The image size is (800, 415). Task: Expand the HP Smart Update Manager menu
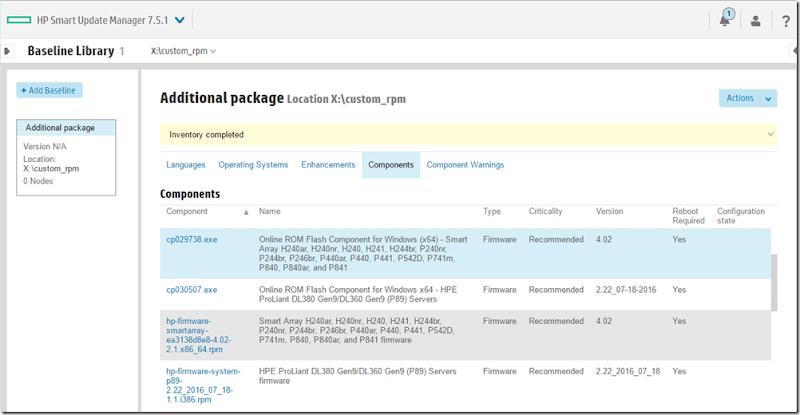tap(180, 20)
